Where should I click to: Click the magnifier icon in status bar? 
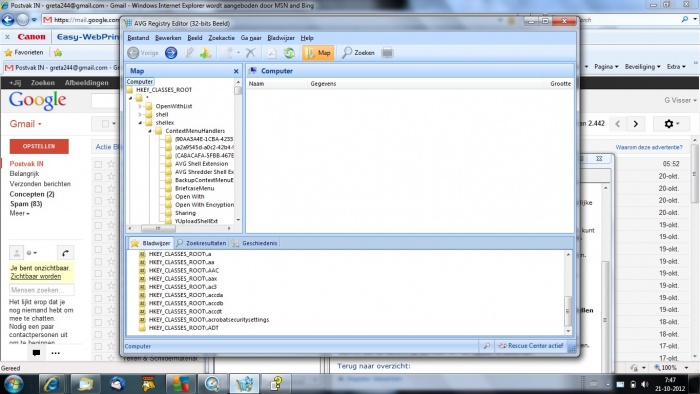point(486,346)
